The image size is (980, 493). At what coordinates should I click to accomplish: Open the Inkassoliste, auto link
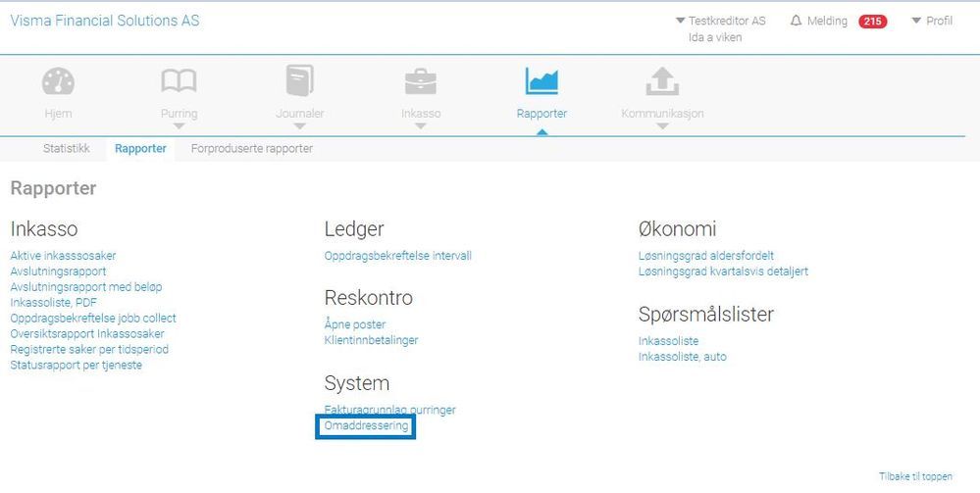coord(683,357)
